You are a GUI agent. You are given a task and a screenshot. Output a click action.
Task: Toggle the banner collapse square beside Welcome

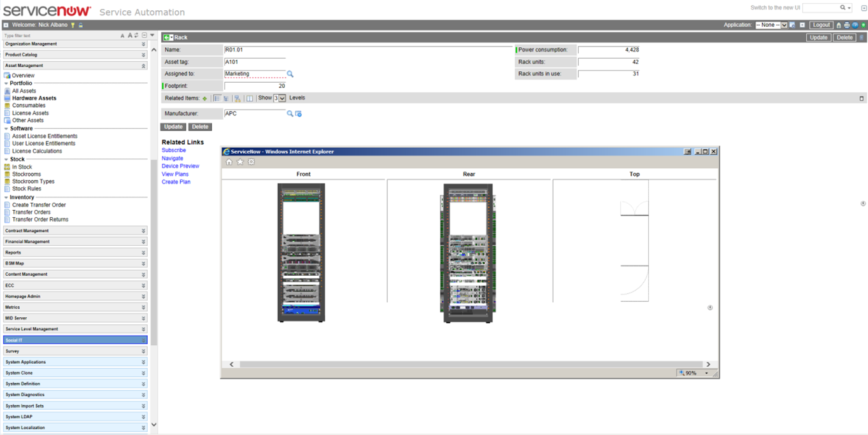pyautogui.click(x=6, y=25)
